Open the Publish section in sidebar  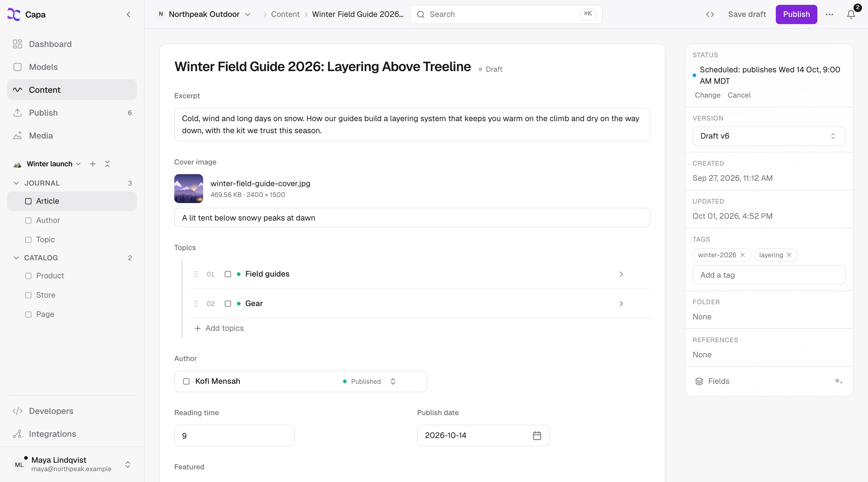click(x=72, y=113)
